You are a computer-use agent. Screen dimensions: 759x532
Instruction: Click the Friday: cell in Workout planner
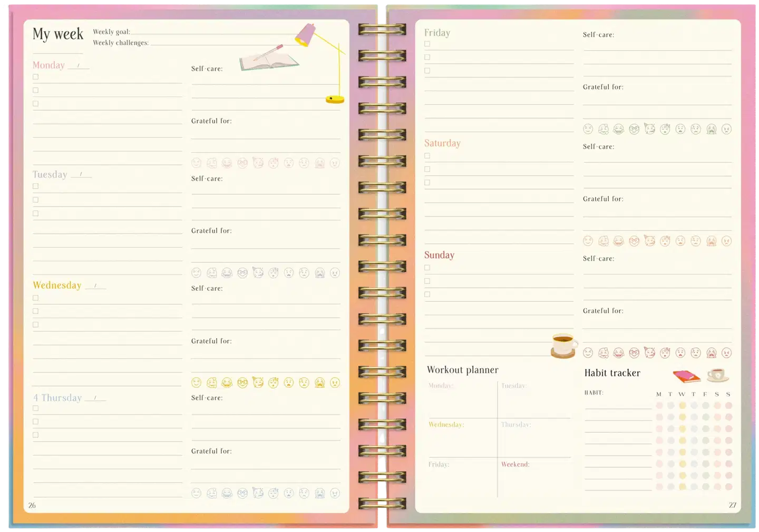462,478
